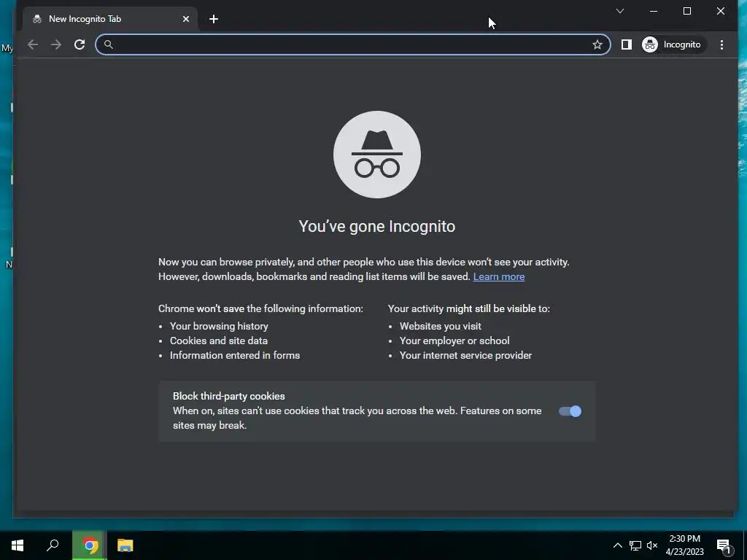Viewport: 747px width, 560px height.
Task: Click the Incognito icon in tab title
Action: 37,19
